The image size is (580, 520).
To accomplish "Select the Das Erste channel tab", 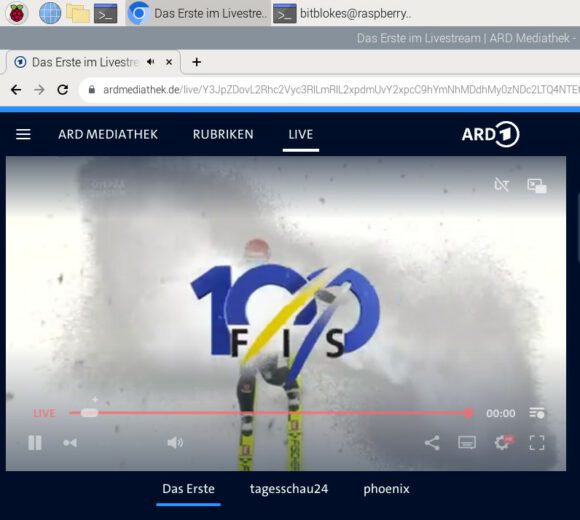I will (188, 489).
